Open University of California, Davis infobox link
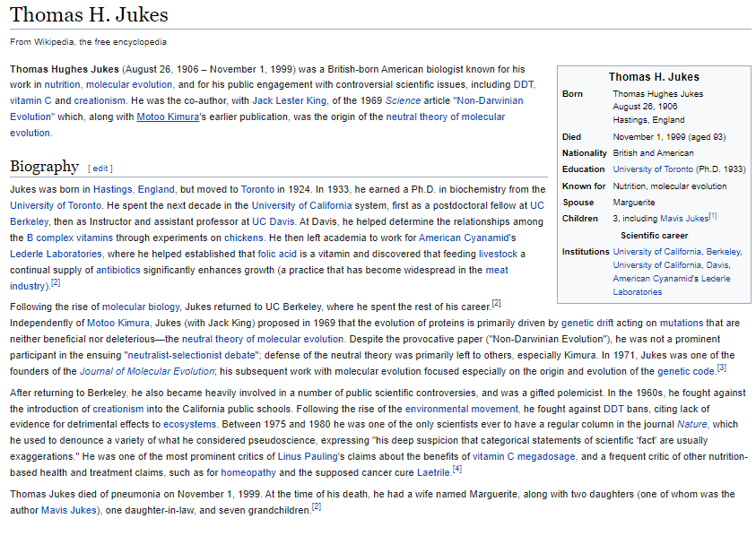This screenshot has height=536, width=756. [671, 265]
